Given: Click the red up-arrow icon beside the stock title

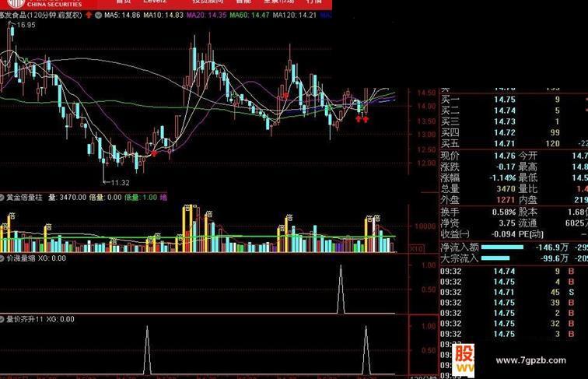Looking at the screenshot, I should [89, 15].
